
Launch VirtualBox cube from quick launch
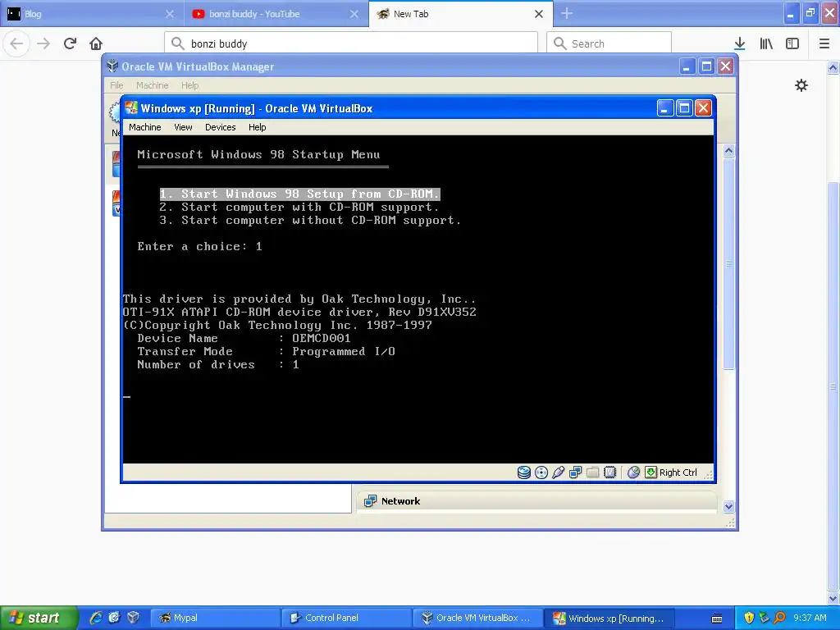(x=133, y=618)
